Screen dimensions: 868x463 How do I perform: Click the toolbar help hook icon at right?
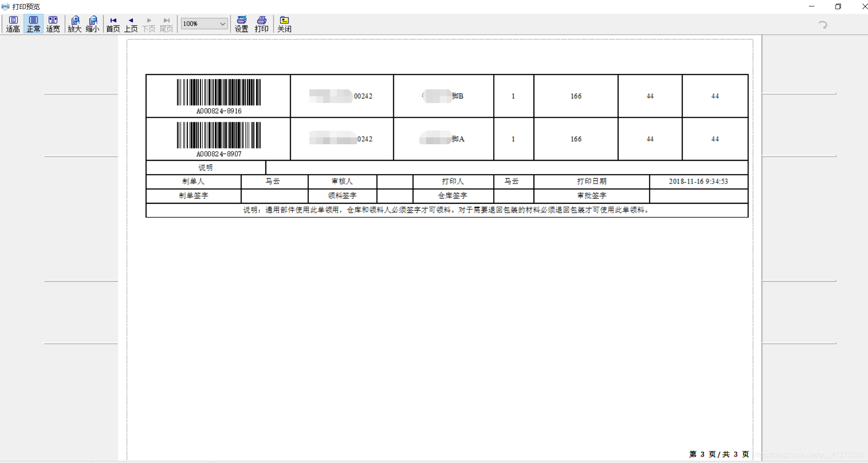pos(823,25)
